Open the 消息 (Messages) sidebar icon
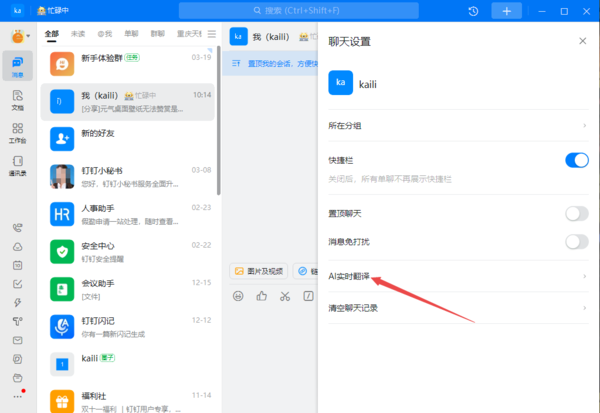 [18, 66]
